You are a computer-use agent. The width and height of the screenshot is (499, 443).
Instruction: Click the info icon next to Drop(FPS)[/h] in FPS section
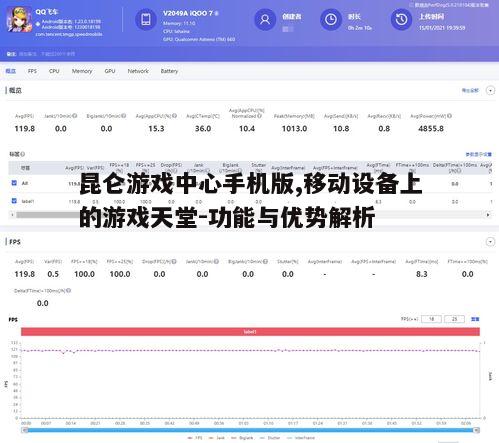174,262
